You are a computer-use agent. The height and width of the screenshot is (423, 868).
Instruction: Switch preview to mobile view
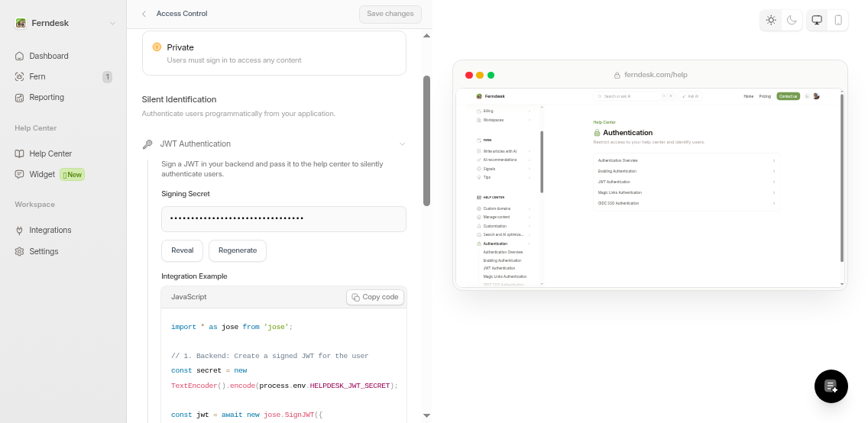(838, 21)
